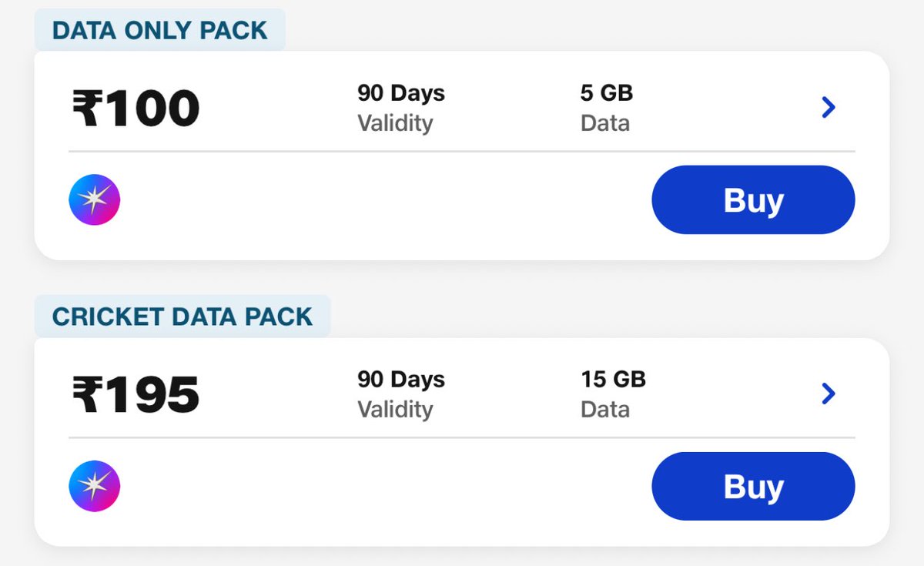924x566 pixels.
Task: Tap the ₹100 price text
Action: coord(136,108)
